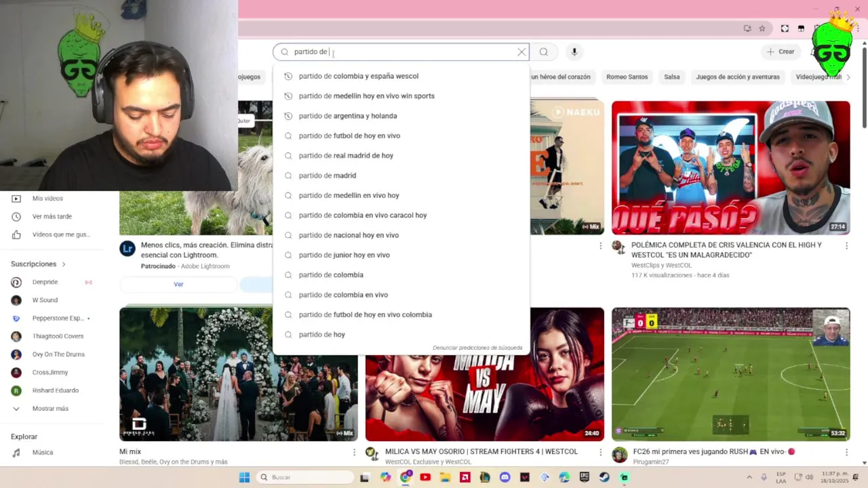Pick the "partido de madrid" suggestion

(401, 176)
